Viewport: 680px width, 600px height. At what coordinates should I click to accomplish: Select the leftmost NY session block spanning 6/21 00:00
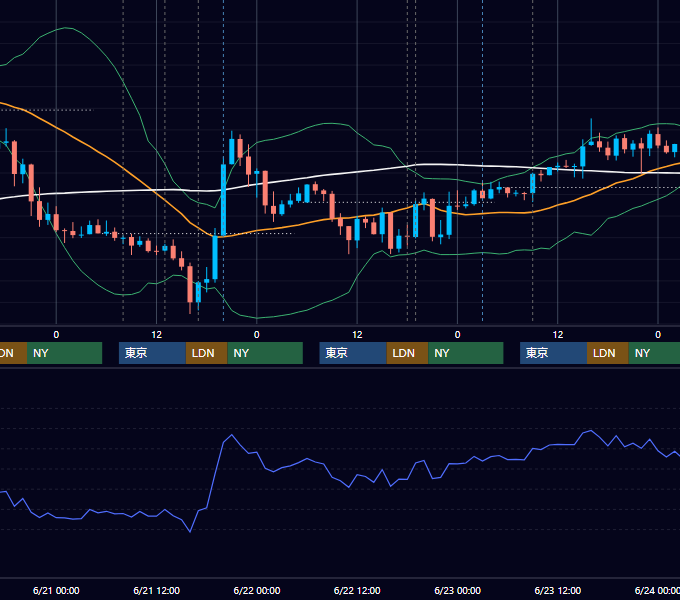(64, 353)
